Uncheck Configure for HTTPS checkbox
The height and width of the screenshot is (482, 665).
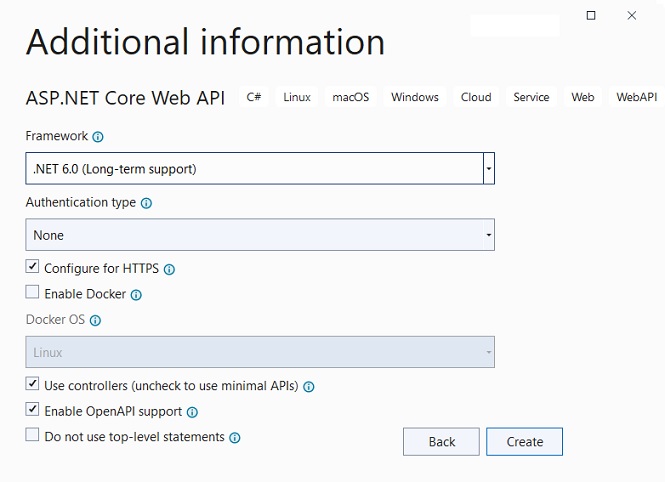pos(32,267)
